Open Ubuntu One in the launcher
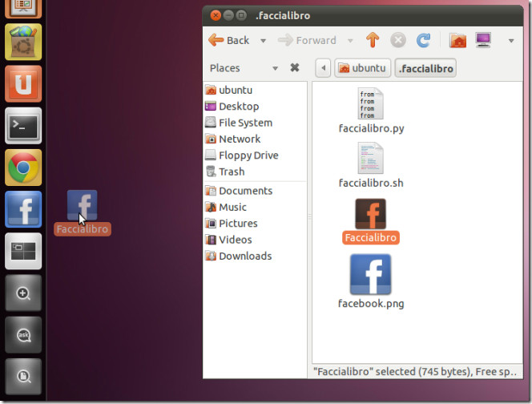 coord(23,84)
